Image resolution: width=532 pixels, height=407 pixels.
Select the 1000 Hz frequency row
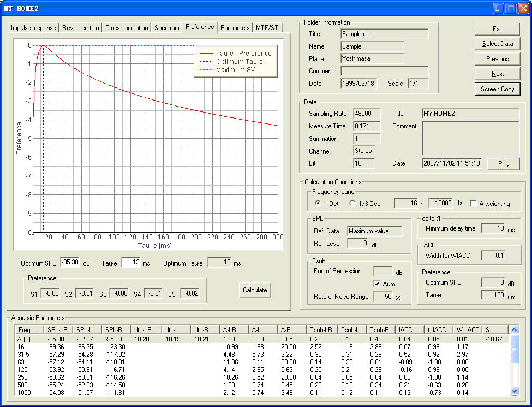262,392
